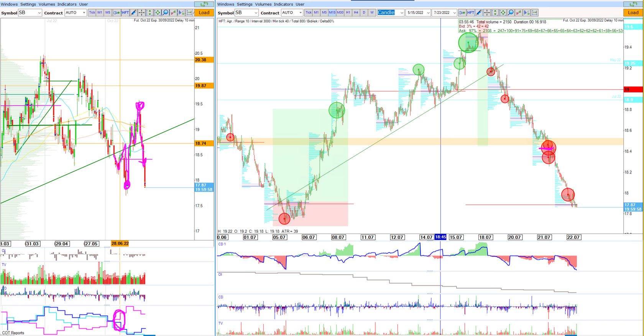Click the red 19 price level label
This screenshot has width=644, height=336.
[633, 89]
